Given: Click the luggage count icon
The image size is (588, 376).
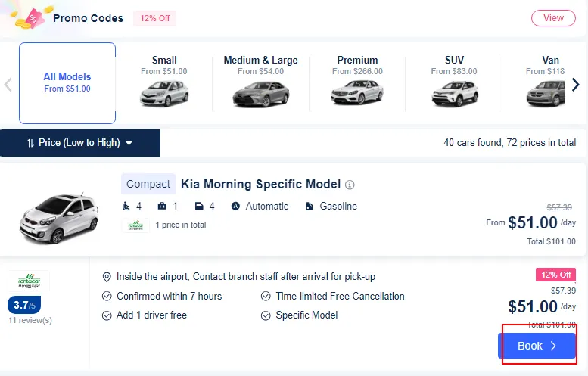Looking at the screenshot, I should [x=162, y=207].
